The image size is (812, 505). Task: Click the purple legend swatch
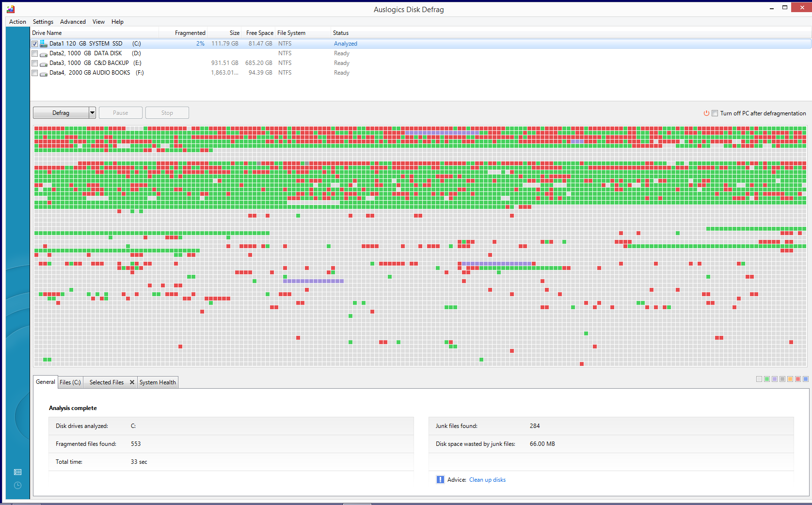click(775, 379)
